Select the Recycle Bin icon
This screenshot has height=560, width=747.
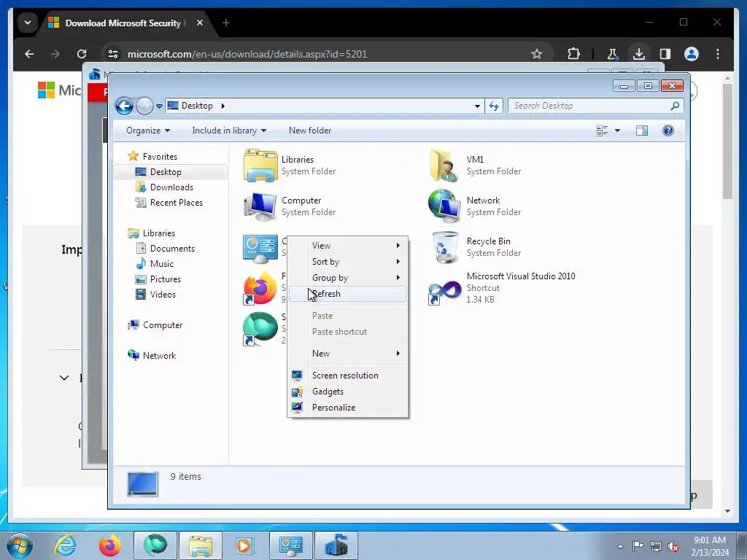[x=444, y=247]
